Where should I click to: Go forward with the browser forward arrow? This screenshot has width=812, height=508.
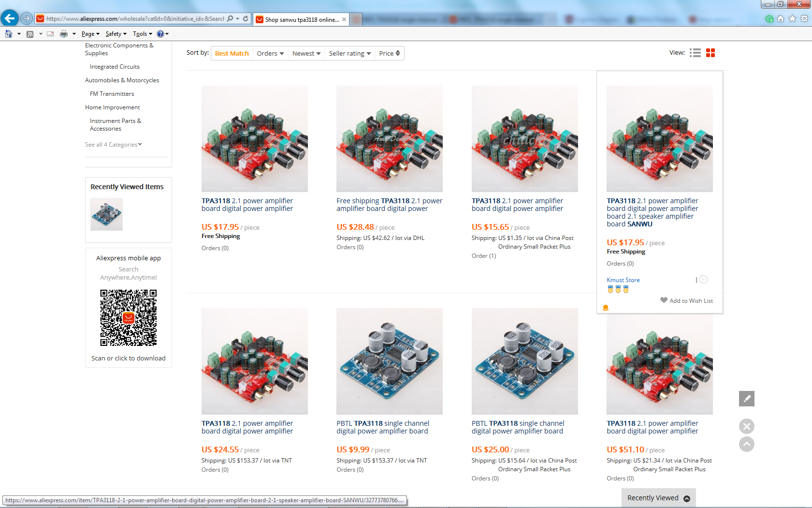27,18
